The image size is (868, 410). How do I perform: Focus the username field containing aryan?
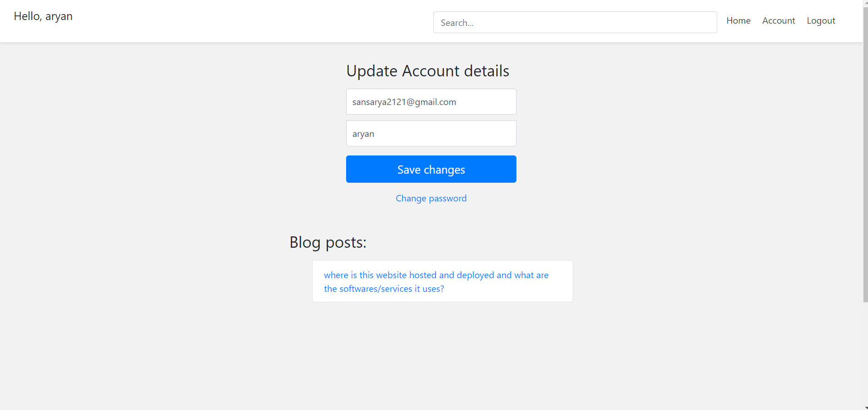[x=431, y=134]
